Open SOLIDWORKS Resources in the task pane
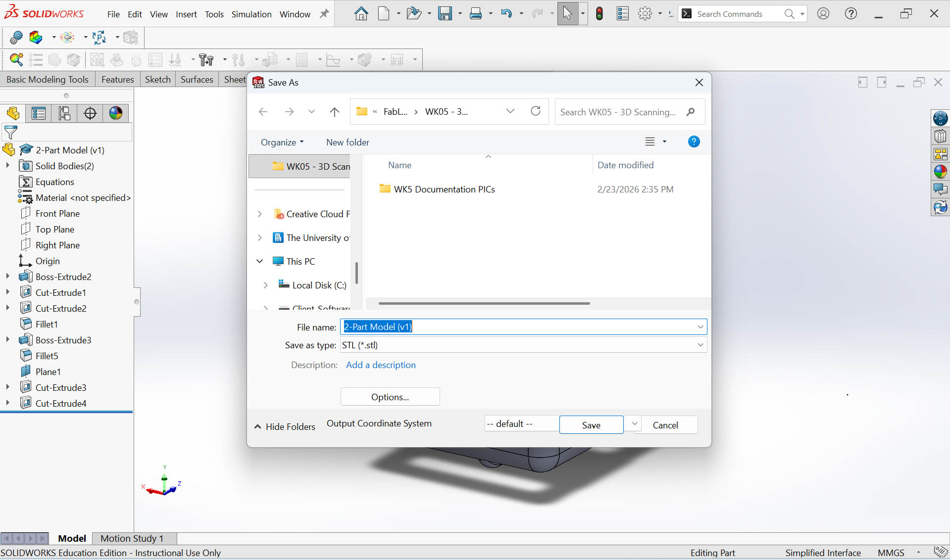950x560 pixels. pos(940,119)
